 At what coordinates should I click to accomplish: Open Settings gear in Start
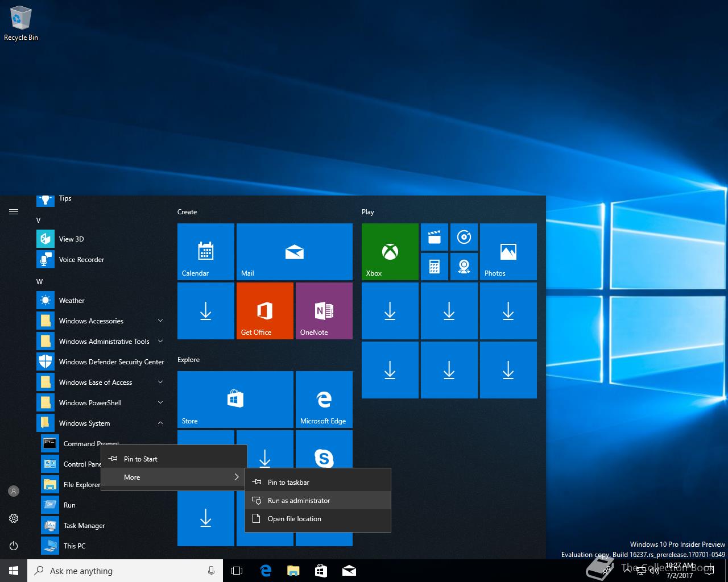14,518
